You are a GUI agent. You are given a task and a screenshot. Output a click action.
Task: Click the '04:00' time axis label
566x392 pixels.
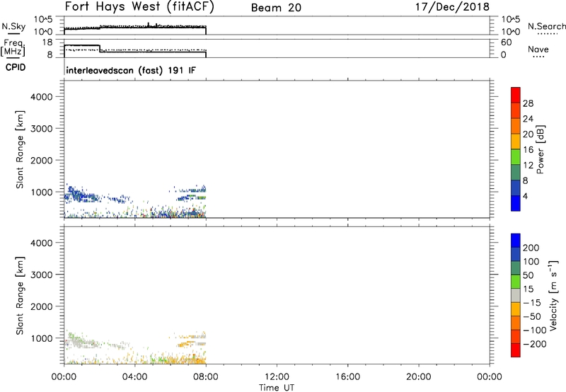[135, 377]
